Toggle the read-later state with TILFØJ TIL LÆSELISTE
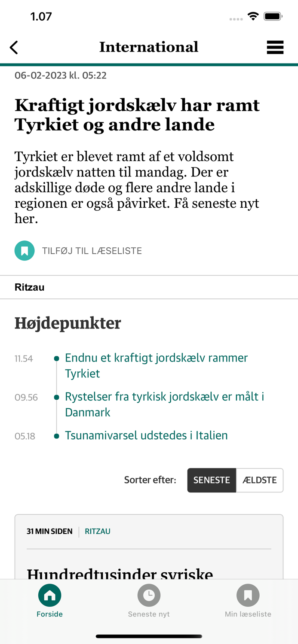298x644 pixels. [92, 250]
